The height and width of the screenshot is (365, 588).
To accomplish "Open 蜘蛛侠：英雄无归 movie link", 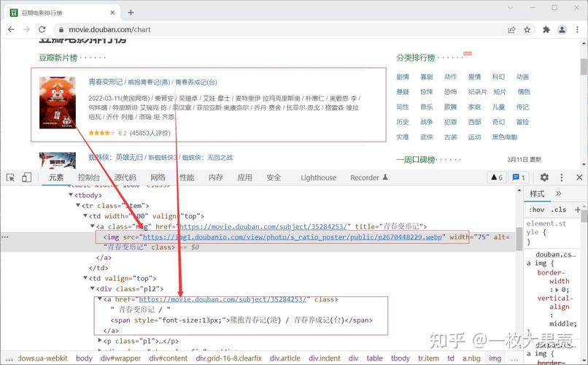I will 115,158.
